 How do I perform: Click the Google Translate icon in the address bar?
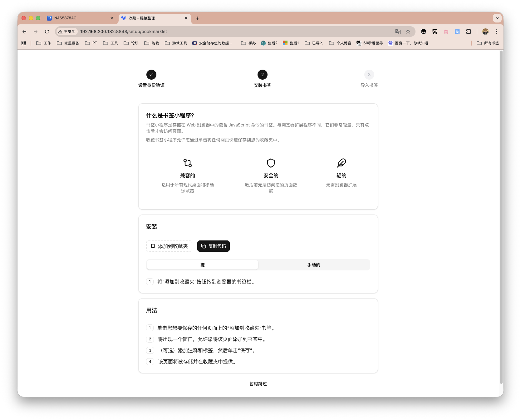click(x=397, y=32)
